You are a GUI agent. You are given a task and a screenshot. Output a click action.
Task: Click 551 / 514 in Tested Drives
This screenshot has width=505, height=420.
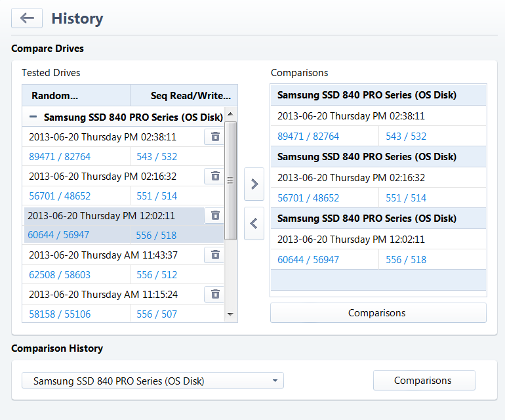coord(157,196)
